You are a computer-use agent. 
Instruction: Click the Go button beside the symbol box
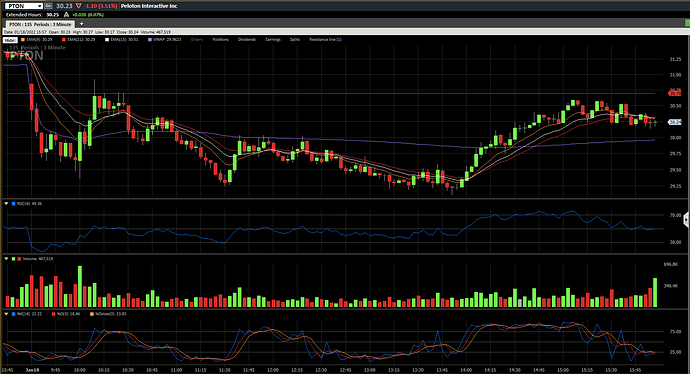click(48, 6)
